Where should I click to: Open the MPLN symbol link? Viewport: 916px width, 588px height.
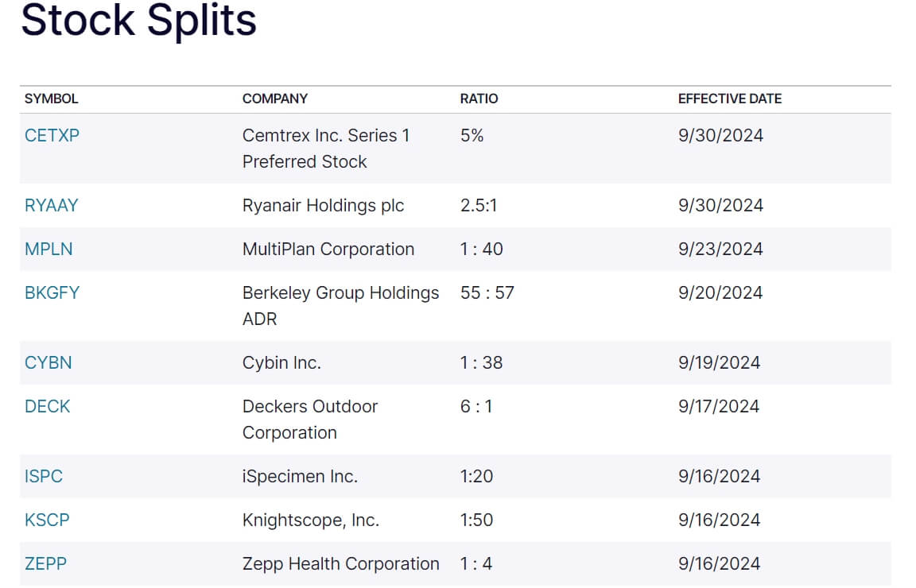coord(49,250)
